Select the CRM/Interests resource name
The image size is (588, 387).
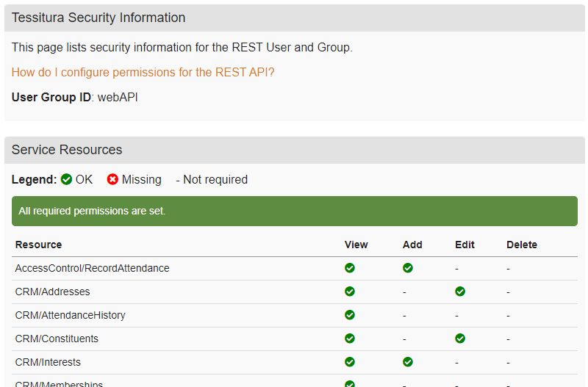point(48,362)
